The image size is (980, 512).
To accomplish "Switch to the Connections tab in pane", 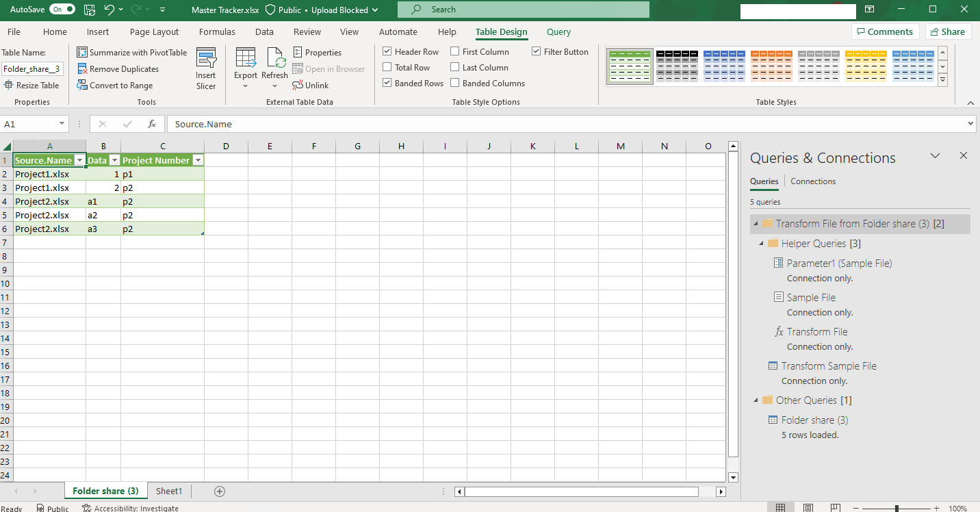I will 813,181.
